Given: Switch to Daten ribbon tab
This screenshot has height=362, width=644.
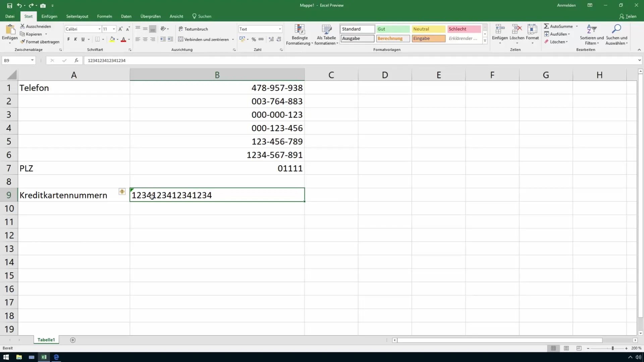Looking at the screenshot, I should pos(126,16).
